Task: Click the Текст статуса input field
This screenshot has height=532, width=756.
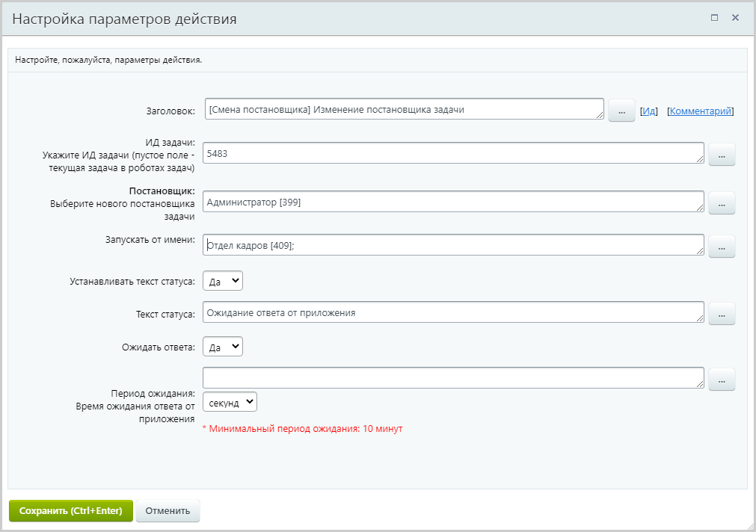Action: click(452, 313)
